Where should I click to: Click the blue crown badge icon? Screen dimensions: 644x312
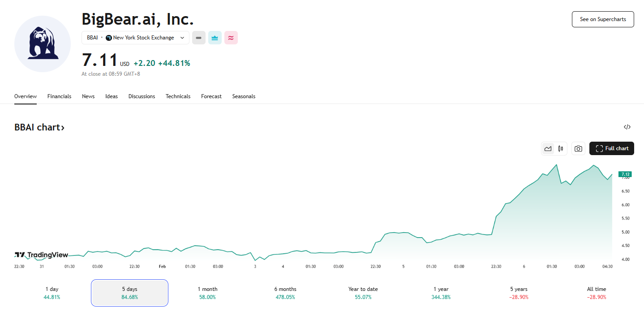click(215, 38)
